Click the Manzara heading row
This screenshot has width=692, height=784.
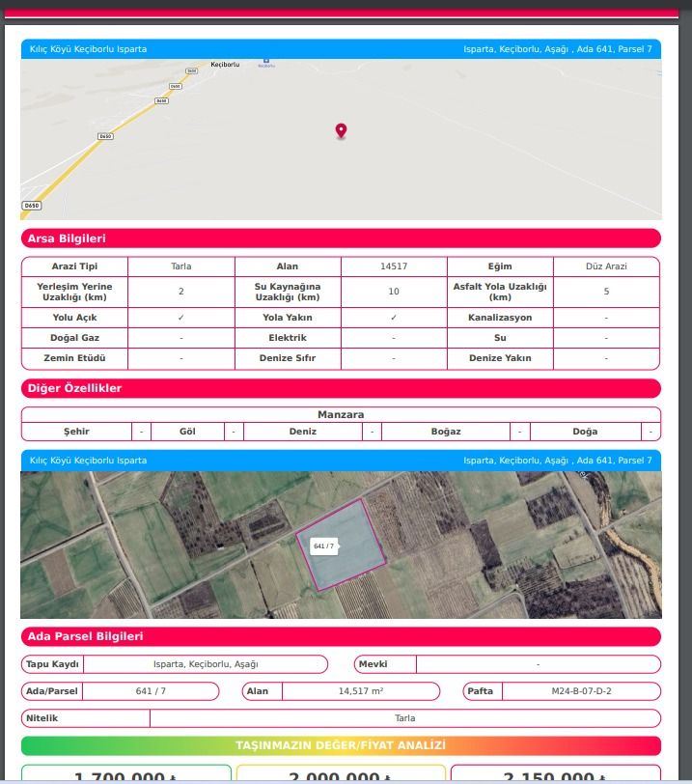click(341, 414)
